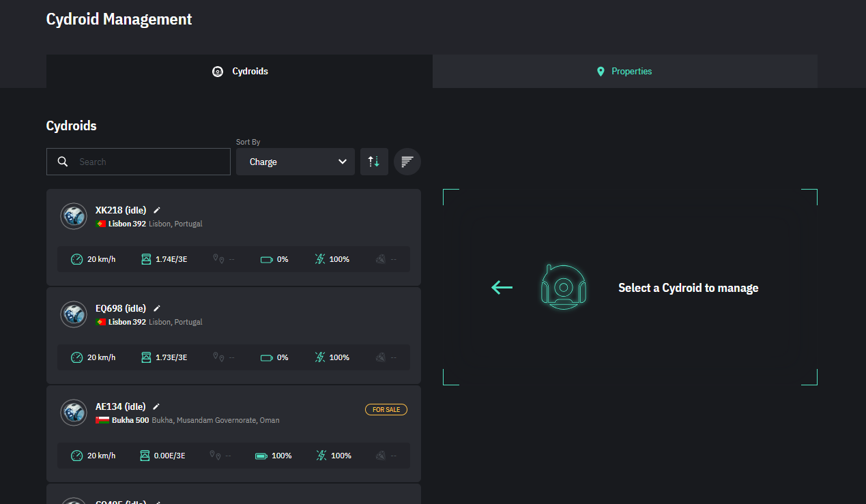Click the full battery icon for AE134
The image size is (866, 504).
point(261,456)
